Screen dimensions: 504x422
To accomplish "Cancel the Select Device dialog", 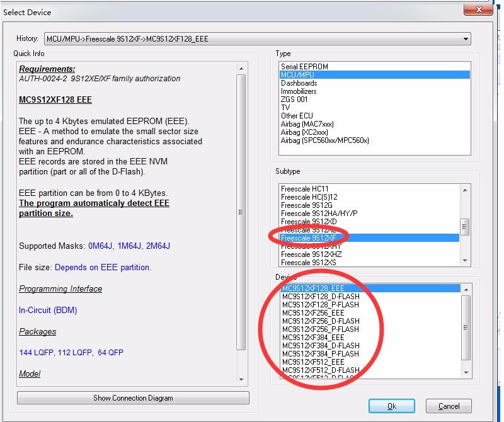I will (449, 406).
